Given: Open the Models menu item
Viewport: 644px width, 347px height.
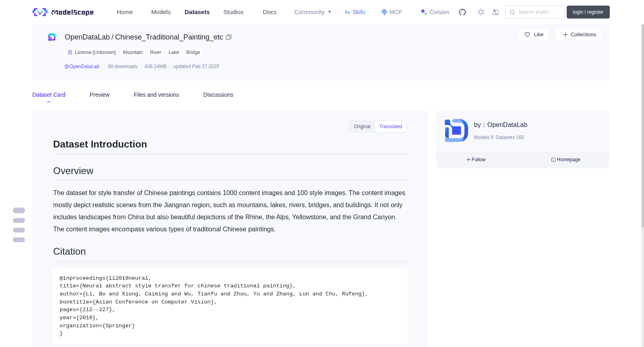Looking at the screenshot, I should (161, 12).
